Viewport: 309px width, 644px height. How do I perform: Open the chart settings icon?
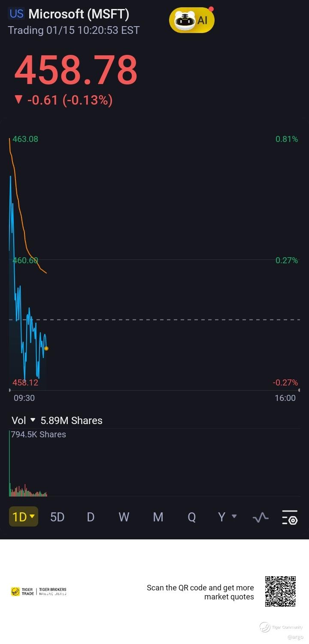[290, 517]
